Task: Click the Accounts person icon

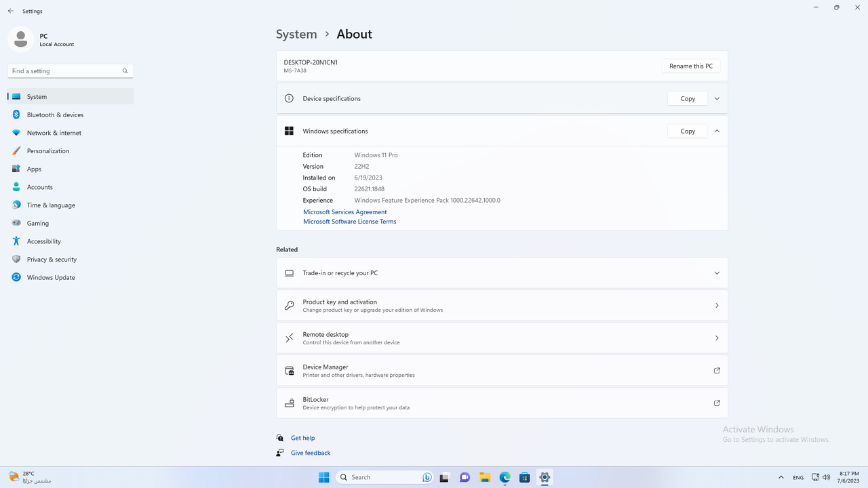Action: (x=16, y=187)
